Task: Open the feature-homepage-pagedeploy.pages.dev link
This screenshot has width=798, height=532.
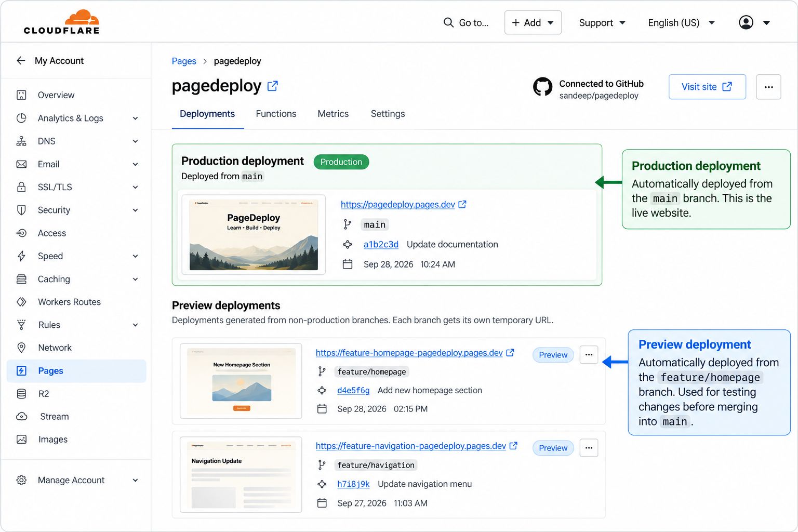Action: tap(409, 352)
